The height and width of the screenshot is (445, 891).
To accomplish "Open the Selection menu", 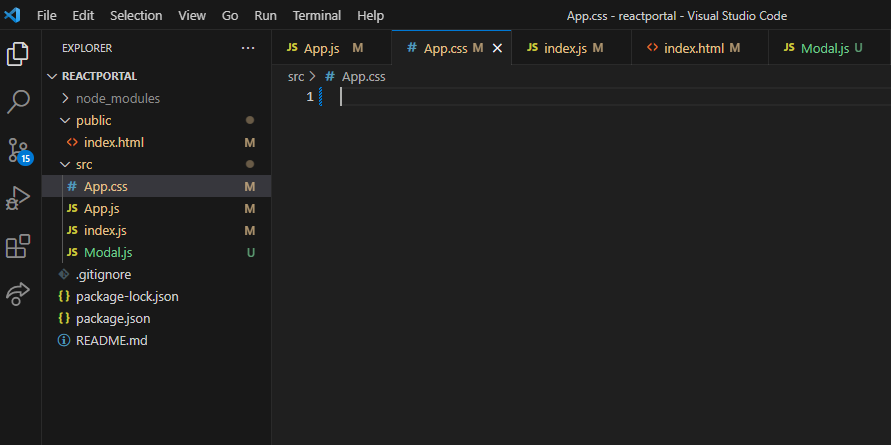I will (136, 15).
